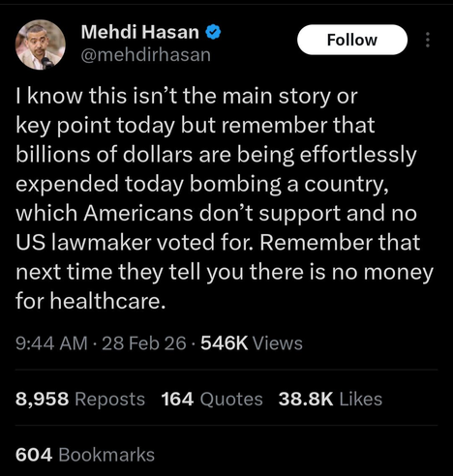Open the list of 8,958 Reposts

pos(80,399)
